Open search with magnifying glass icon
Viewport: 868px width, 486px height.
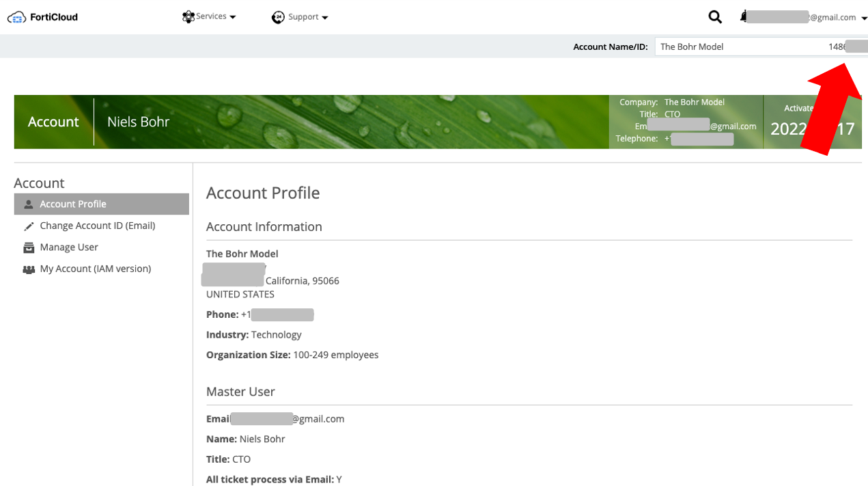(x=714, y=16)
